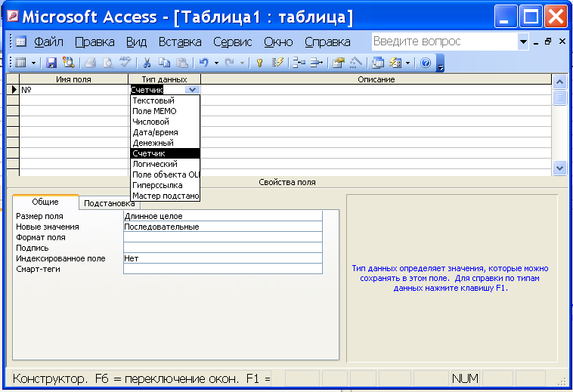
Task: Choose Дата/время data type
Action: 166,132
